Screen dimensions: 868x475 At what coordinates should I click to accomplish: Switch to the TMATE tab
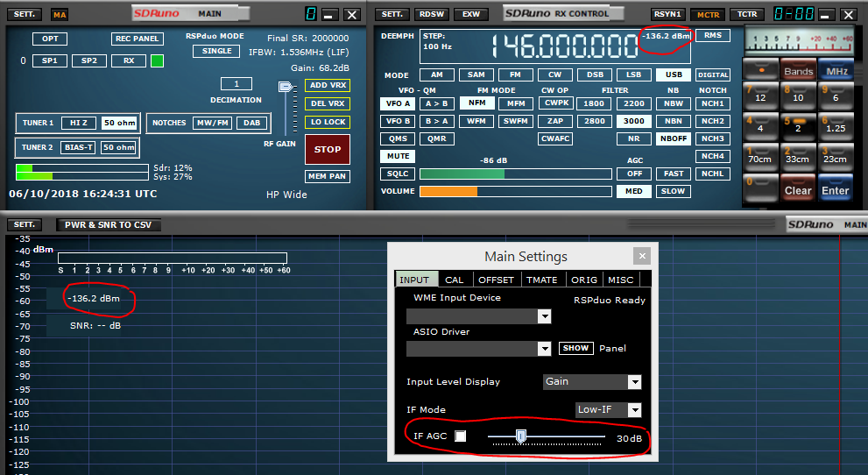(541, 280)
